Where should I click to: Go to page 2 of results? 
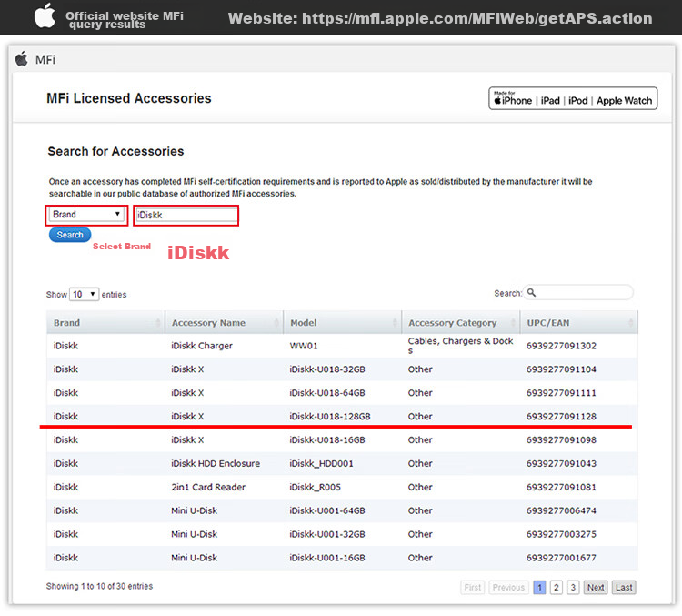(x=557, y=588)
